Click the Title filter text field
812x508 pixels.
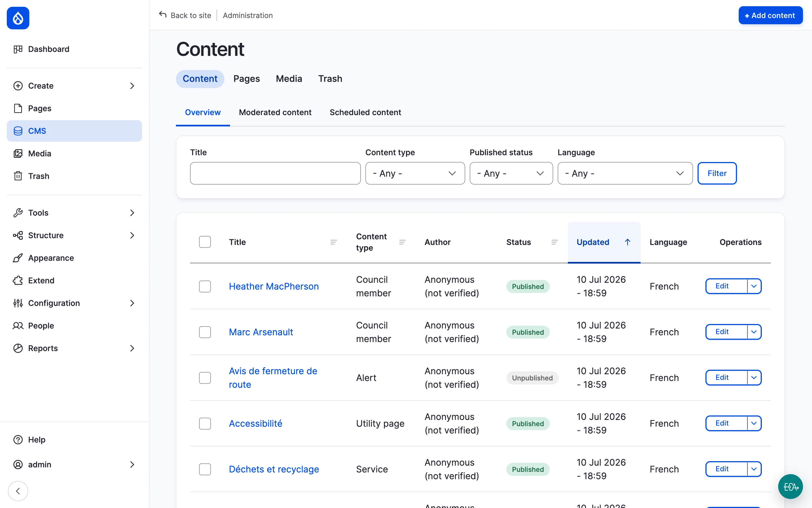(275, 173)
